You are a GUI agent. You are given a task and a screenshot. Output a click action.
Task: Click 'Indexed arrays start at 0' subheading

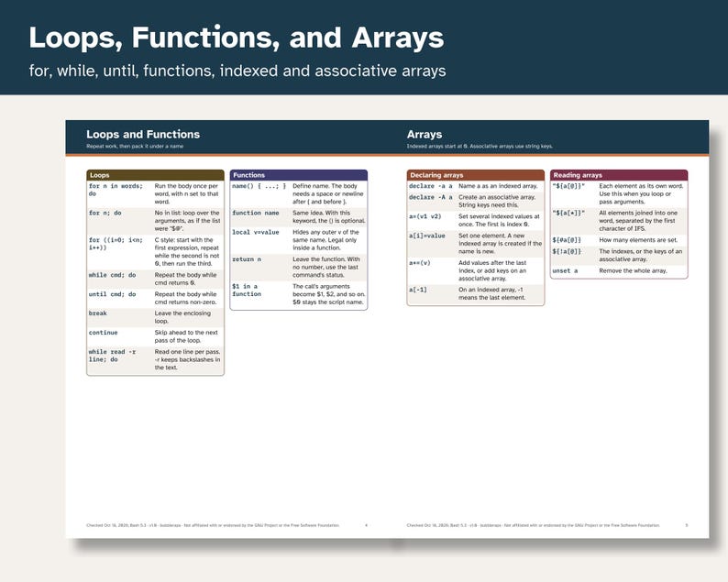480,147
